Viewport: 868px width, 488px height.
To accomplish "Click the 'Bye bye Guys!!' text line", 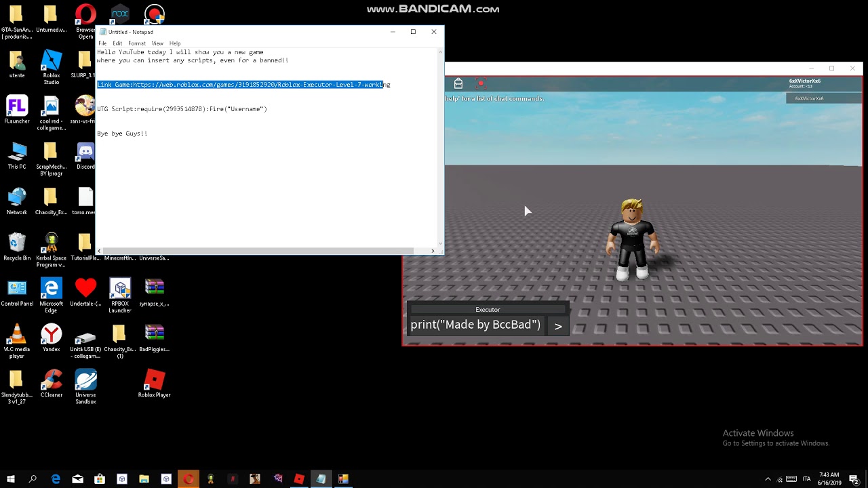I will (x=122, y=134).
